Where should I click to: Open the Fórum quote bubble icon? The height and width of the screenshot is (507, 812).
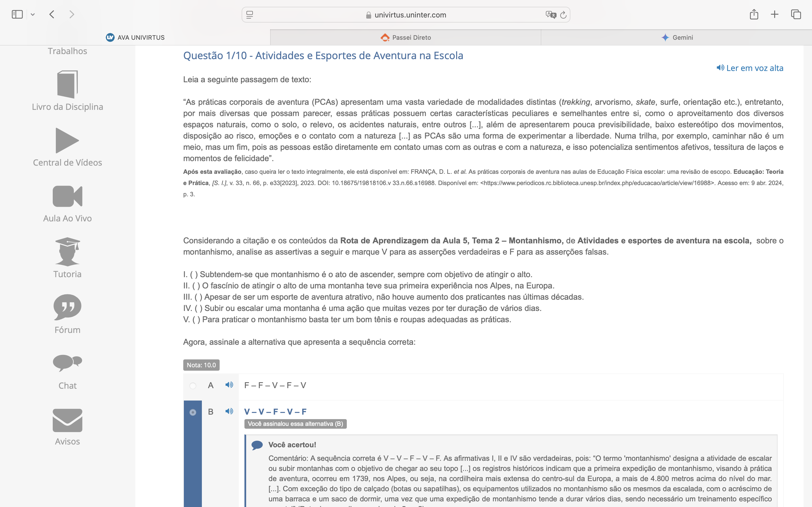point(67,307)
